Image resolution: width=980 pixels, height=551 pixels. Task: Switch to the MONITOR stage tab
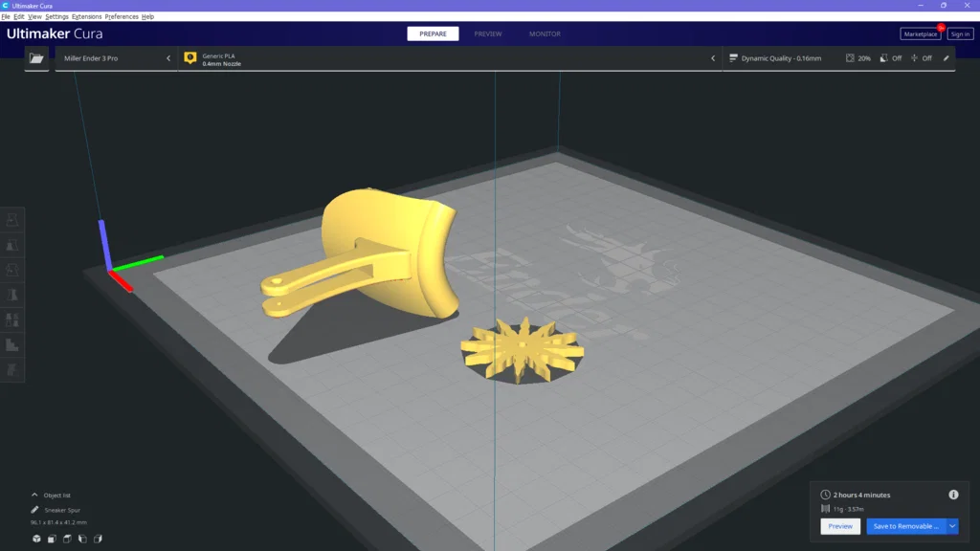(x=545, y=33)
